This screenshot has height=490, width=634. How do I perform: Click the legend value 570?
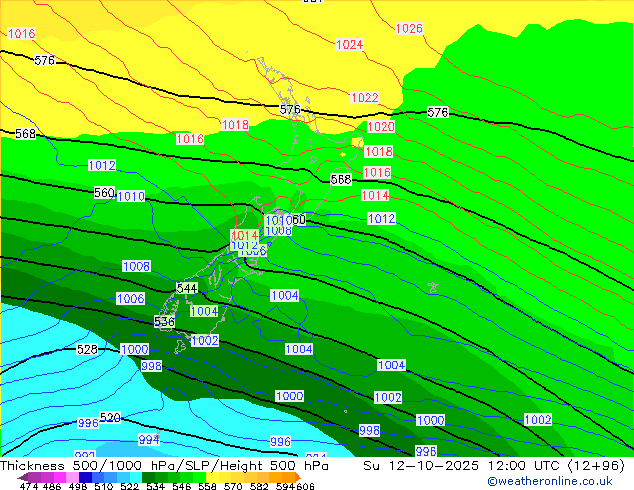click(x=233, y=486)
